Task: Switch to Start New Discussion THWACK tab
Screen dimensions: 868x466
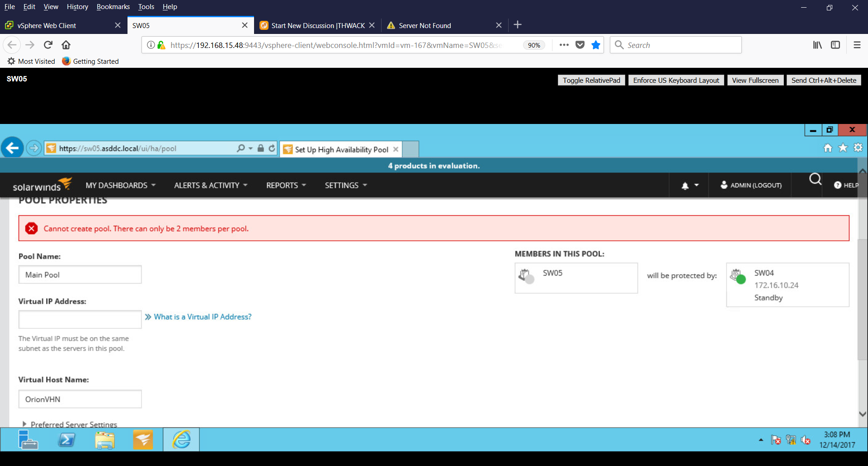Action: (318, 25)
